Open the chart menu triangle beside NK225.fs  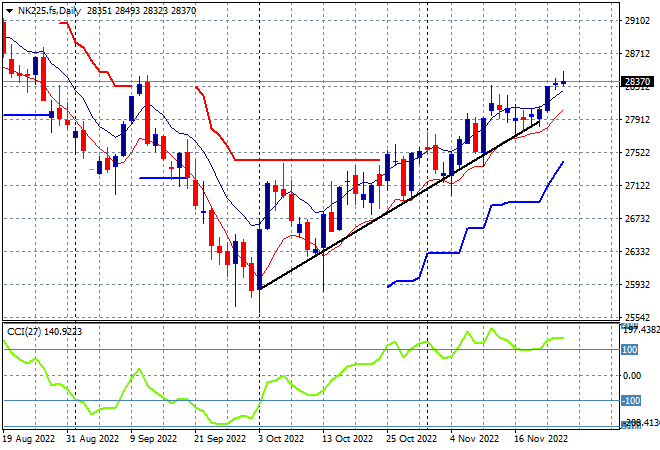pyautogui.click(x=9, y=11)
